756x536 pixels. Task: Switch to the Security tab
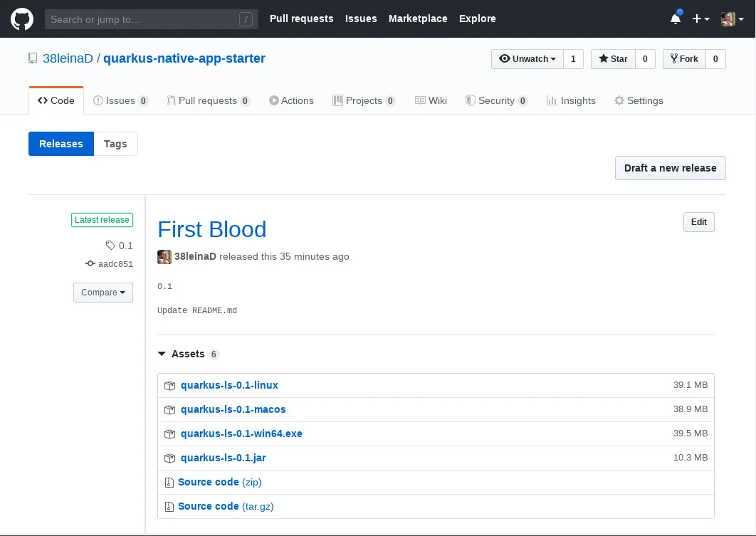click(x=496, y=100)
